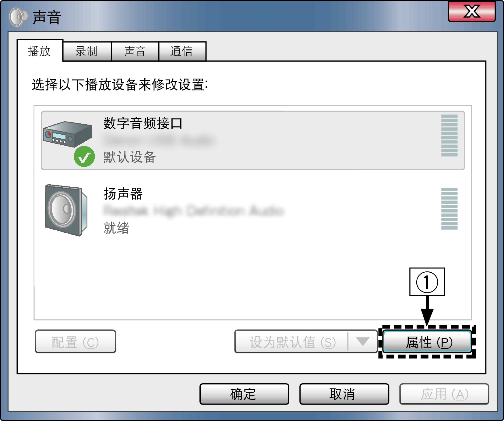Click the 取消 button
Image resolution: width=504 pixels, height=421 pixels.
pyautogui.click(x=344, y=394)
